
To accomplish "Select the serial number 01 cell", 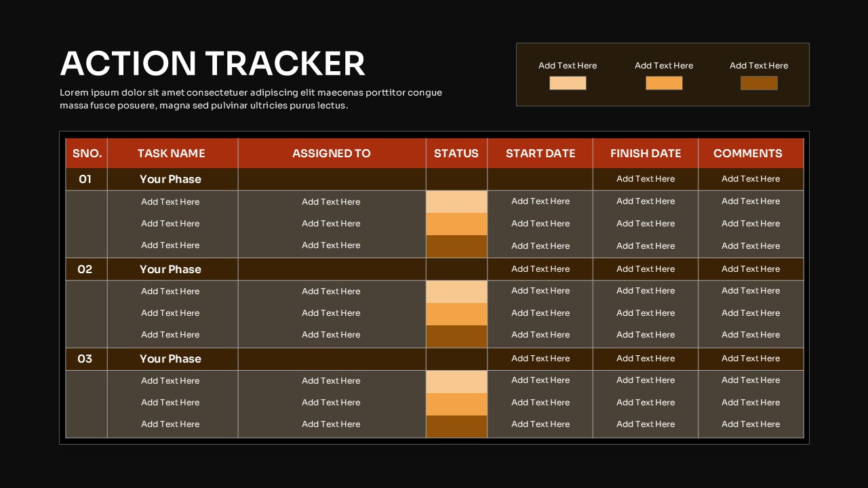I will [87, 179].
